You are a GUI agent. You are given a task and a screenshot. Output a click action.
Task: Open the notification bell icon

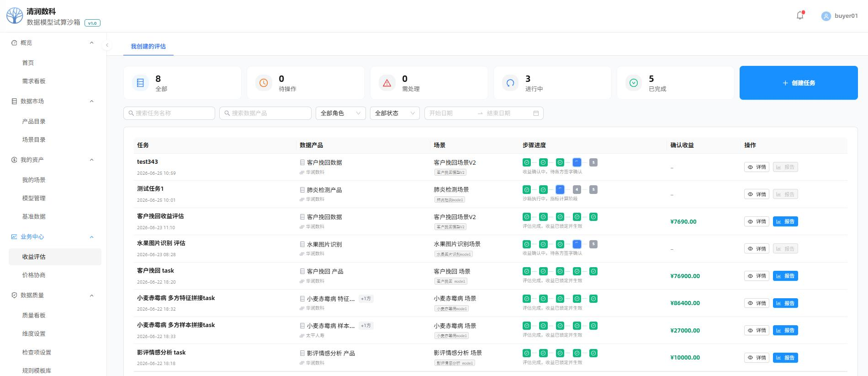[800, 16]
